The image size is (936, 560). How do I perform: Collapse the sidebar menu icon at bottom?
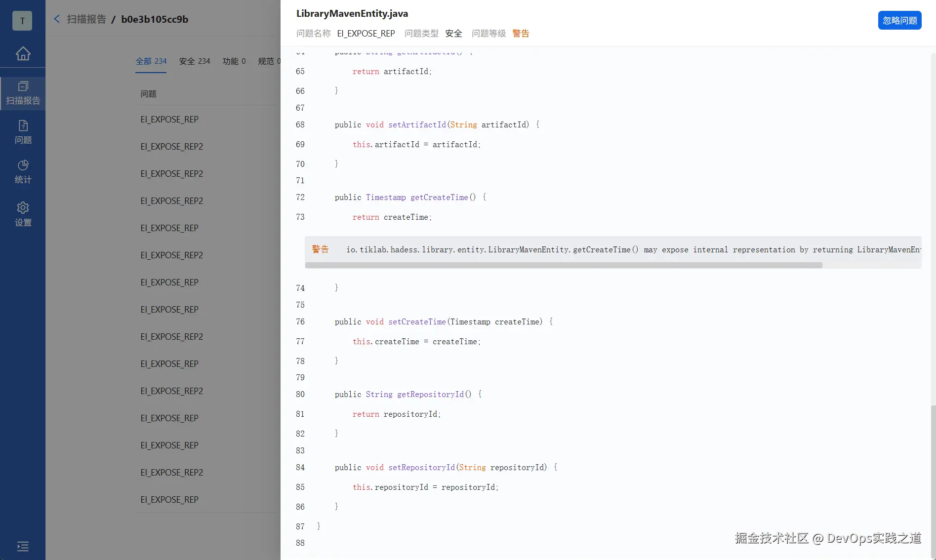click(x=23, y=546)
